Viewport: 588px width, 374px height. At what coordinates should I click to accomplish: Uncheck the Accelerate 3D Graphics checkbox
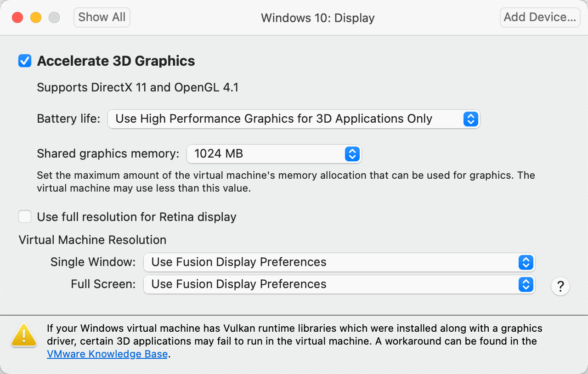click(x=25, y=61)
